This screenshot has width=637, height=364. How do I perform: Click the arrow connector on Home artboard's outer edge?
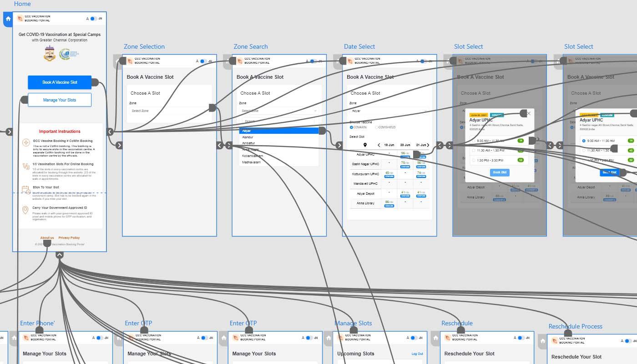click(x=10, y=132)
